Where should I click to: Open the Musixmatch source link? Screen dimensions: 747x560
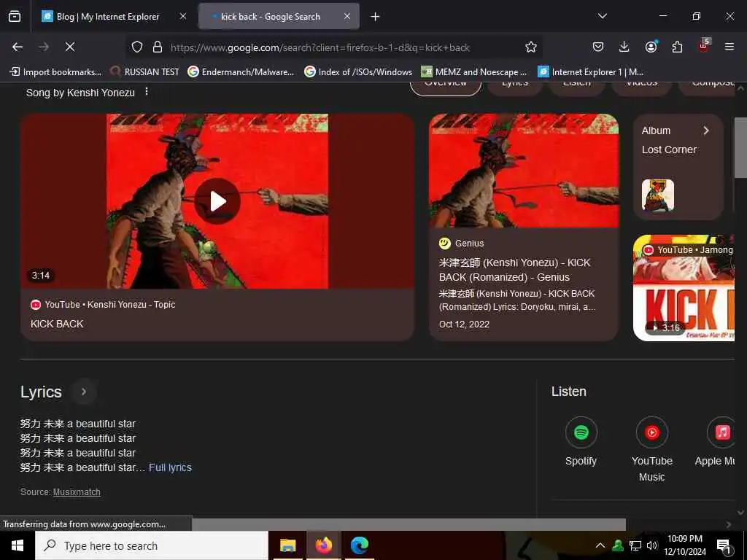click(77, 492)
